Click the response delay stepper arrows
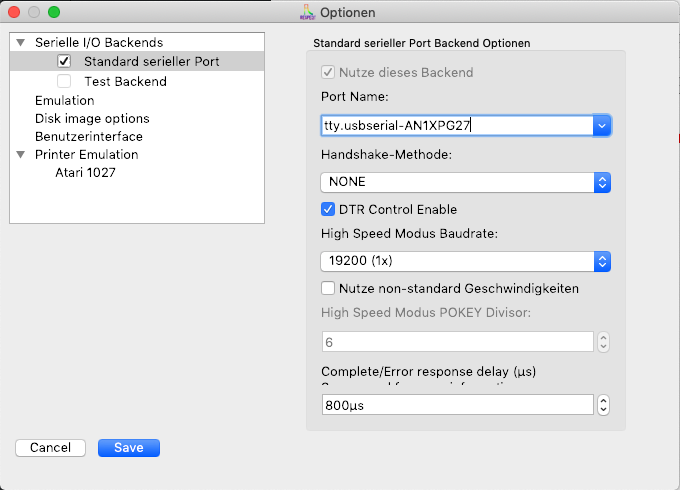 click(x=603, y=405)
